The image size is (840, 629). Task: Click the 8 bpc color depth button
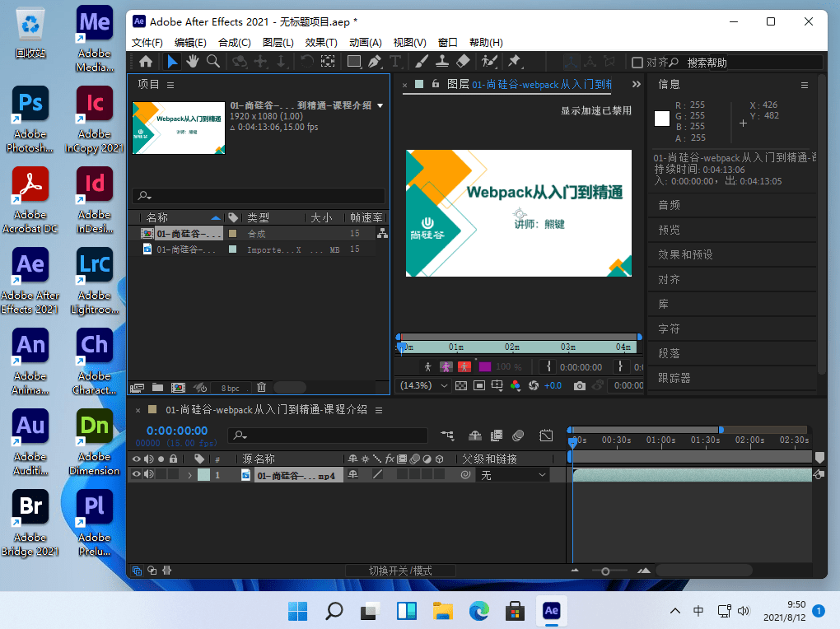231,388
